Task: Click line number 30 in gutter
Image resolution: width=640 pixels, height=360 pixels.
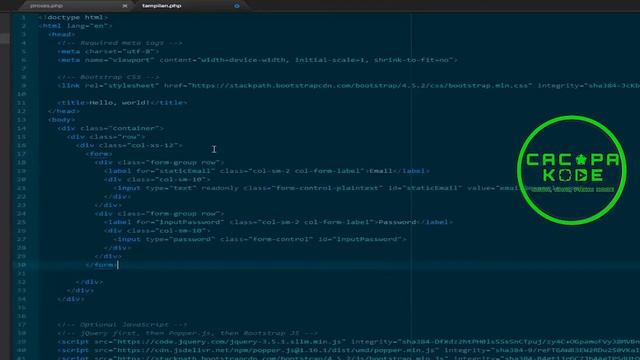Action: [x=22, y=265]
